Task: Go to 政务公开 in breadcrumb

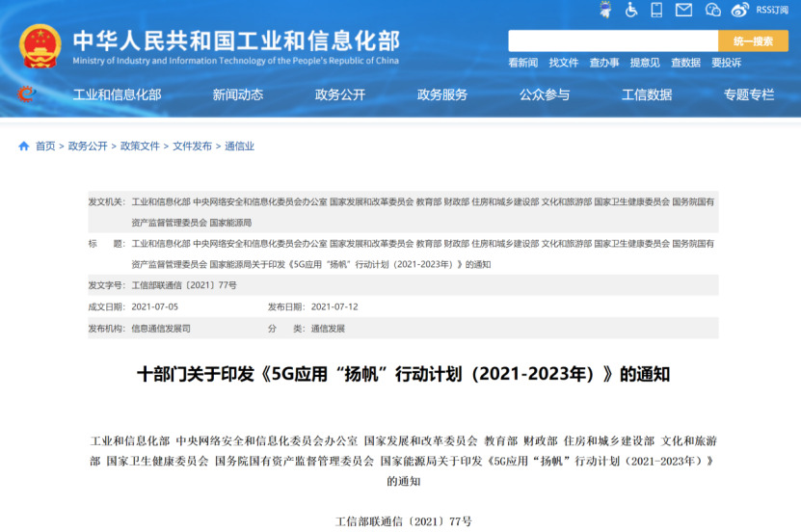Action: pyautogui.click(x=88, y=146)
